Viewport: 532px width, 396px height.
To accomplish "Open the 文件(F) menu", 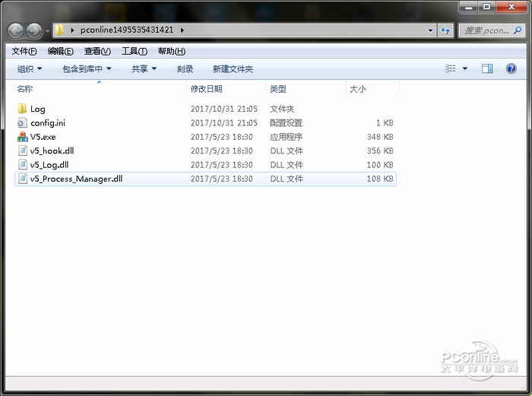I will [x=24, y=51].
